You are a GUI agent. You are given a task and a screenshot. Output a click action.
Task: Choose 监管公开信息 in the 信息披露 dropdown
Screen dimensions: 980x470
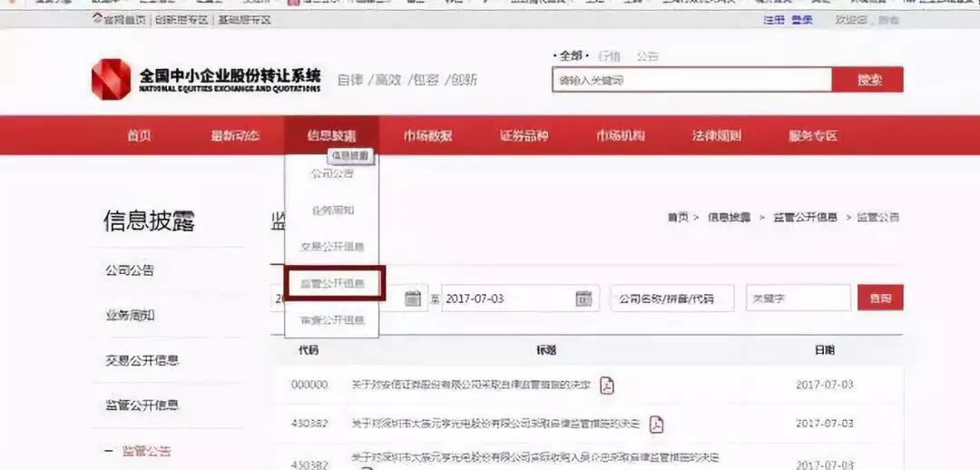pos(332,283)
